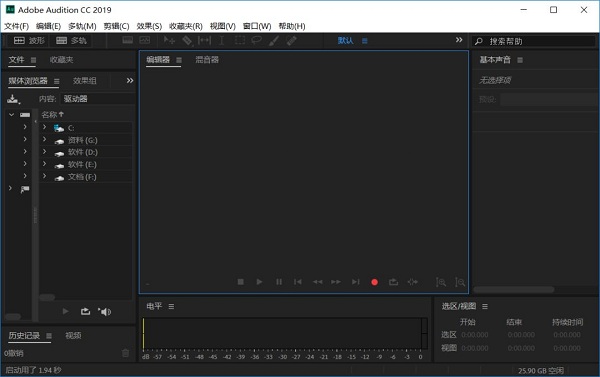Show more workspaces via toolbar overflow arrows
This screenshot has height=377, width=600.
click(x=459, y=40)
